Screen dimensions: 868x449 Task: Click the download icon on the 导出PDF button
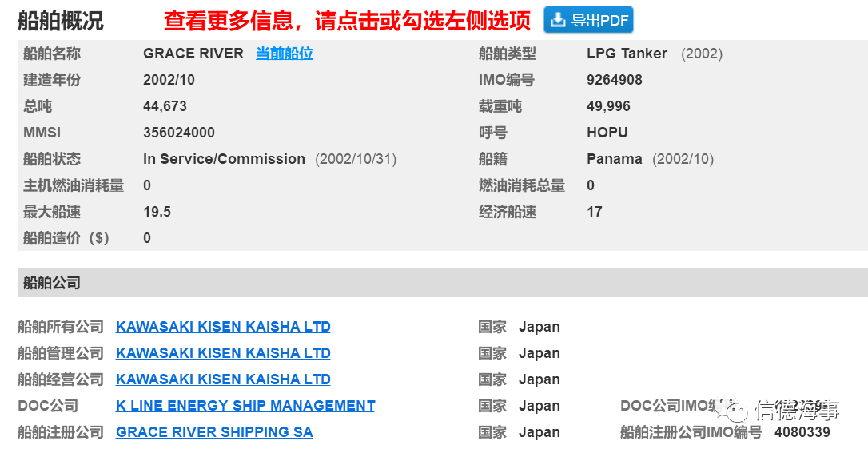[557, 20]
